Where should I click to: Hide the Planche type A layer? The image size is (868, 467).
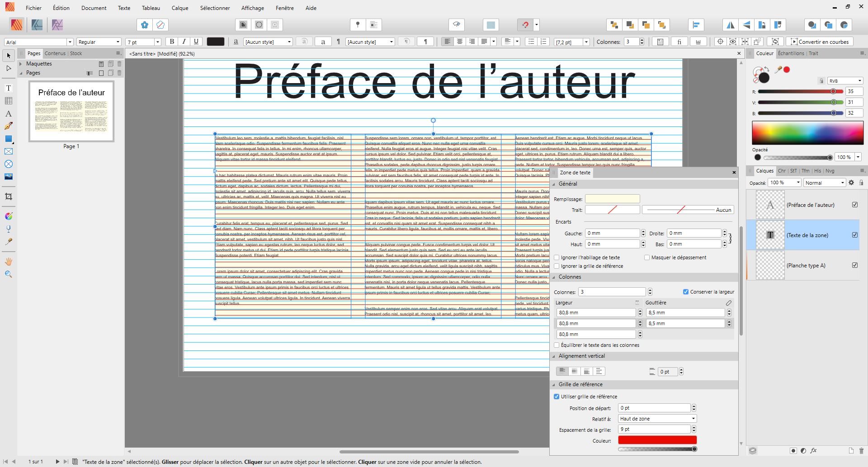pos(855,265)
